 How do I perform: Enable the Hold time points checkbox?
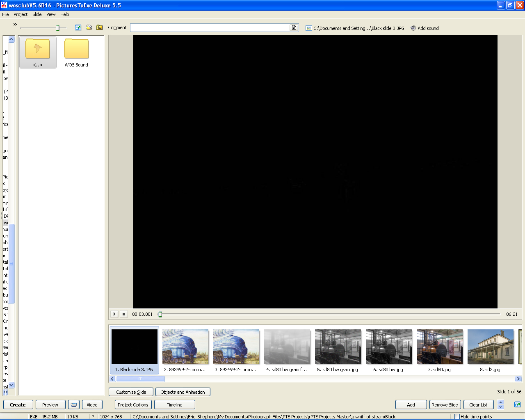(x=457, y=417)
